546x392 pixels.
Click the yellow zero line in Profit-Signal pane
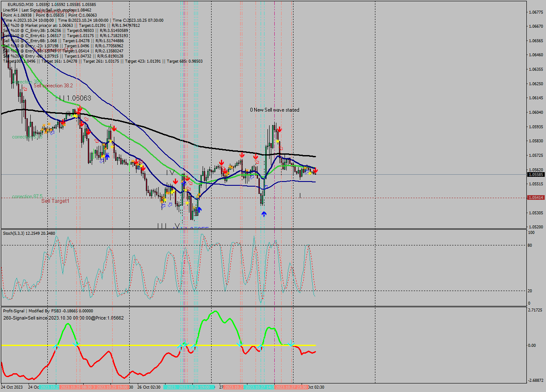[x=158, y=344]
